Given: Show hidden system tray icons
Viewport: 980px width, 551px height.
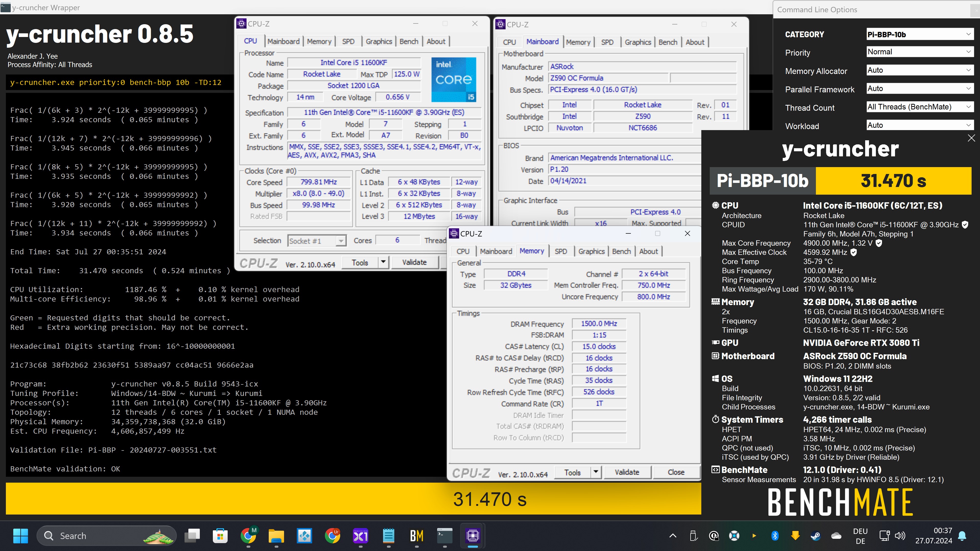Looking at the screenshot, I should [673, 536].
